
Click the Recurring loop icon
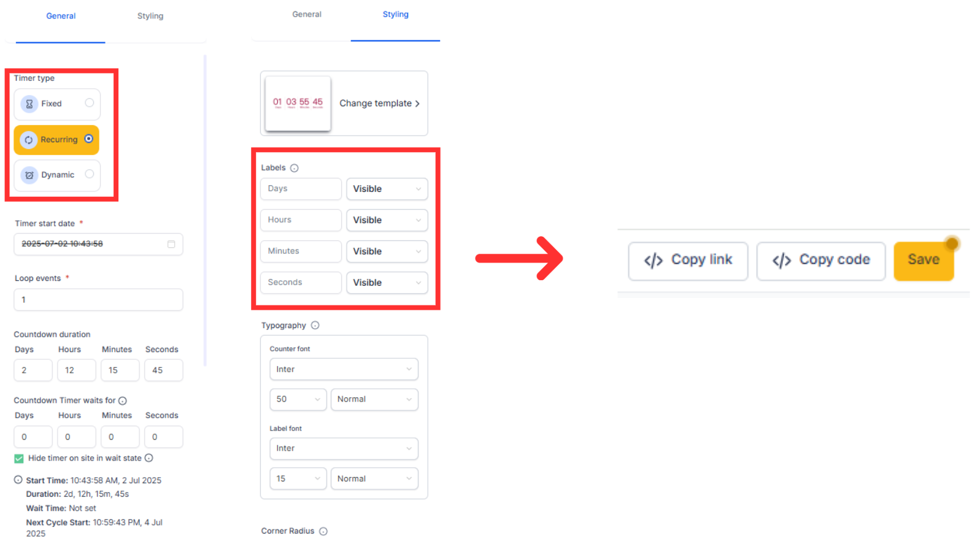tap(28, 140)
